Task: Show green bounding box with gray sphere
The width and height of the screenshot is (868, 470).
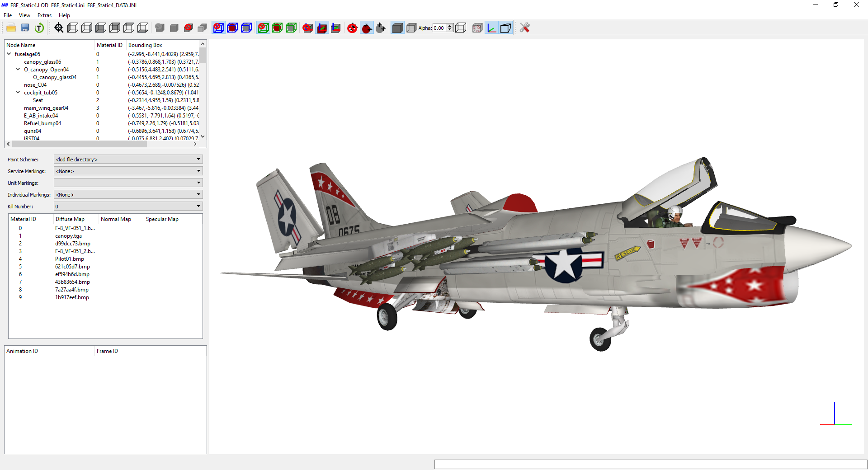Action: click(291, 28)
